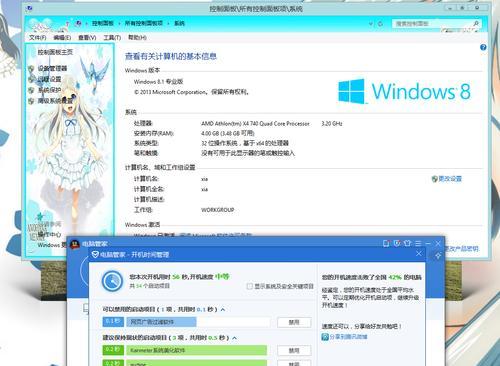Click the shield icon next to 更改设置
Viewport: 500px width, 366px height.
(434, 179)
